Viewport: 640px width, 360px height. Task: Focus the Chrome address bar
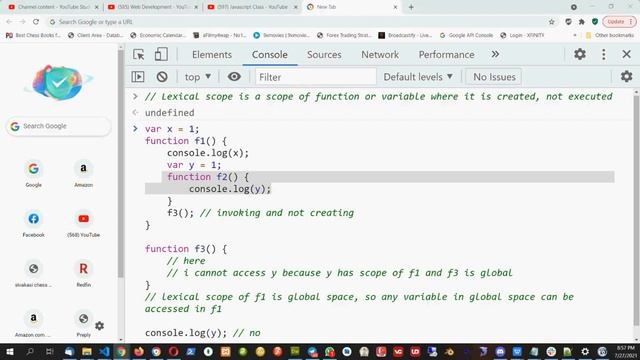tap(298, 22)
